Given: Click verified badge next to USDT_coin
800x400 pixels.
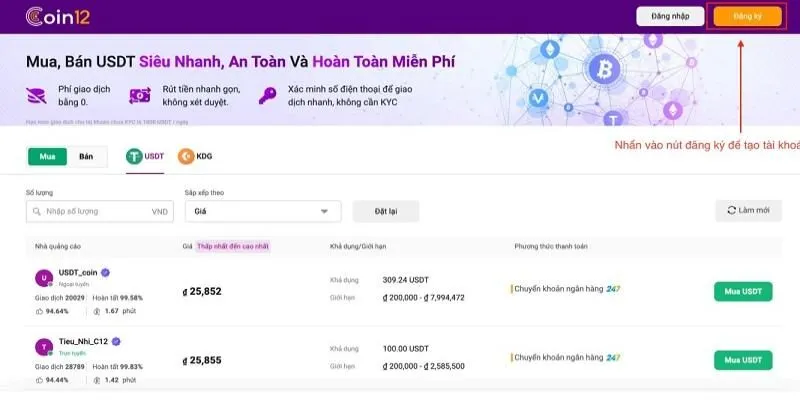Looking at the screenshot, I should tap(105, 272).
